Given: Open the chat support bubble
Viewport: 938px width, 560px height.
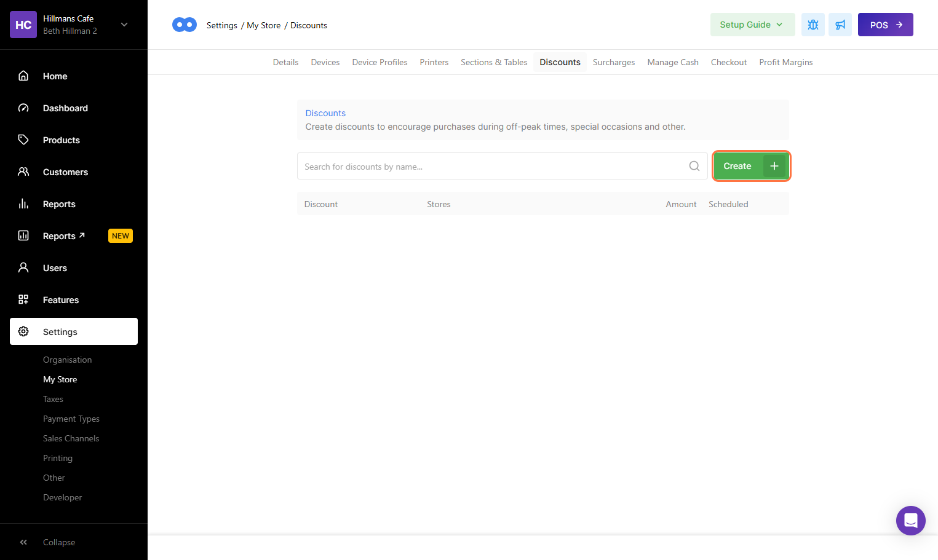Looking at the screenshot, I should click(910, 521).
